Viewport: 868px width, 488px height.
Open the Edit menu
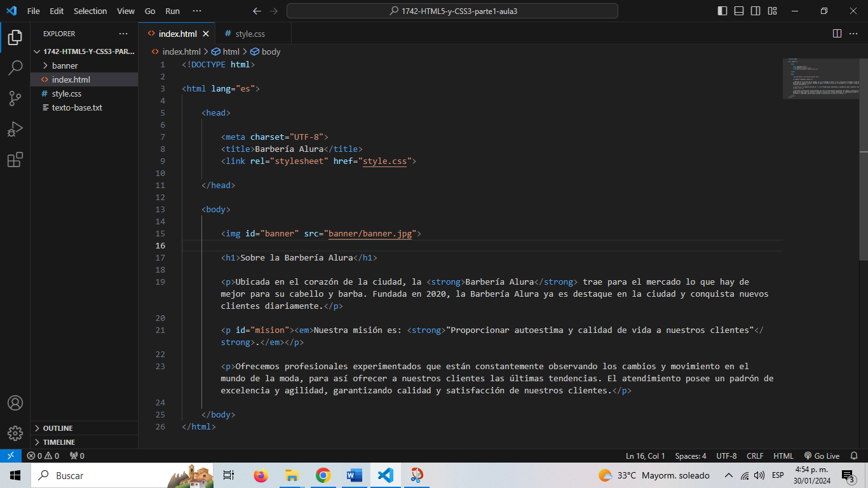coord(57,11)
